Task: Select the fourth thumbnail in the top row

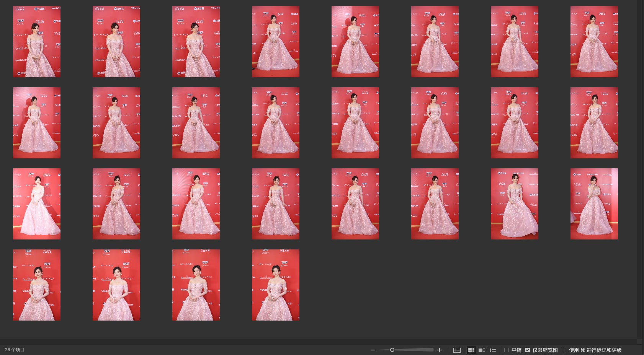Action: pos(276,42)
